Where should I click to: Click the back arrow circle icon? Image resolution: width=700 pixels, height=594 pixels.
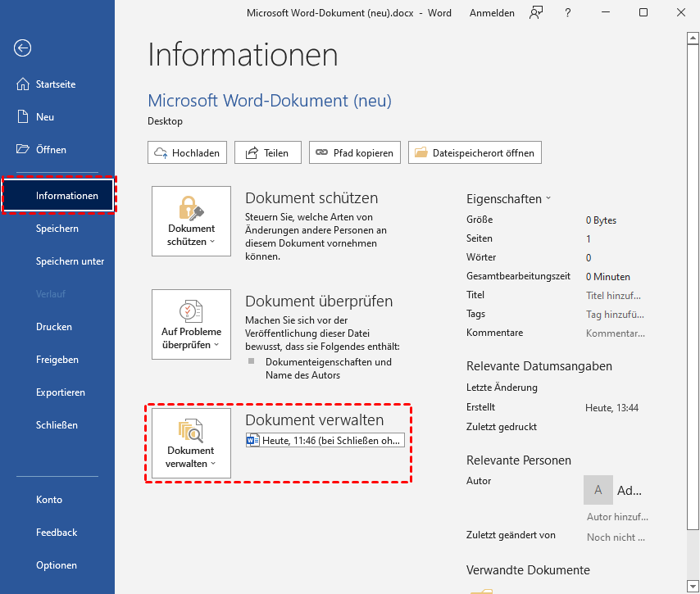coord(22,48)
